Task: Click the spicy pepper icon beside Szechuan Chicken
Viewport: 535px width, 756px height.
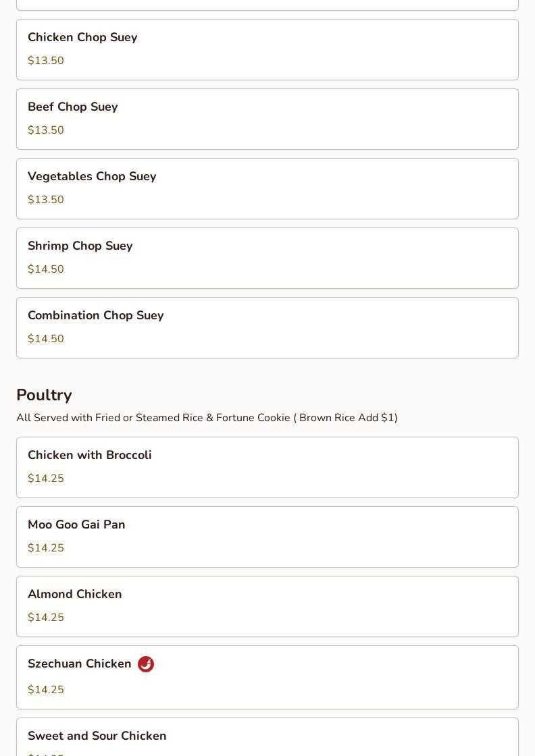Action: (146, 664)
